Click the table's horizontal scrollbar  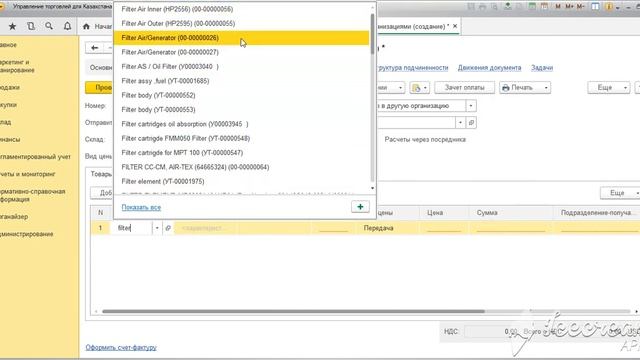point(293,311)
